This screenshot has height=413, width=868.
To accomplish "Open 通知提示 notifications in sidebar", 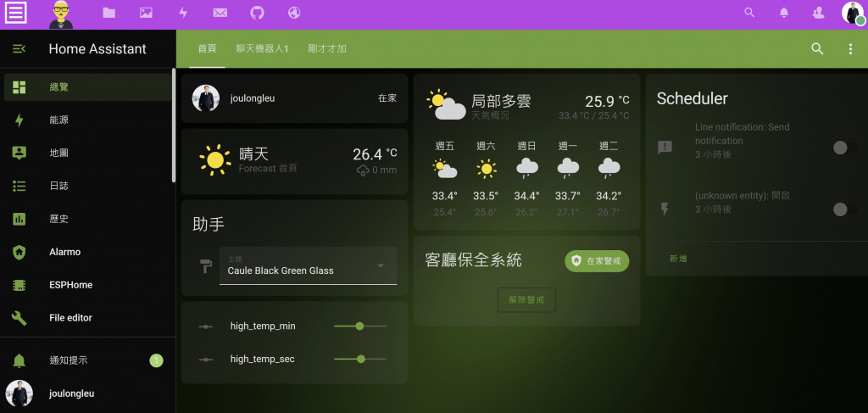I will (88, 360).
